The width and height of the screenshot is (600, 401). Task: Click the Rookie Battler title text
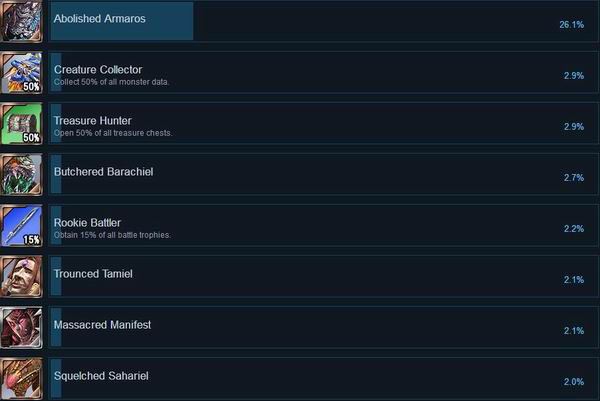pyautogui.click(x=89, y=223)
